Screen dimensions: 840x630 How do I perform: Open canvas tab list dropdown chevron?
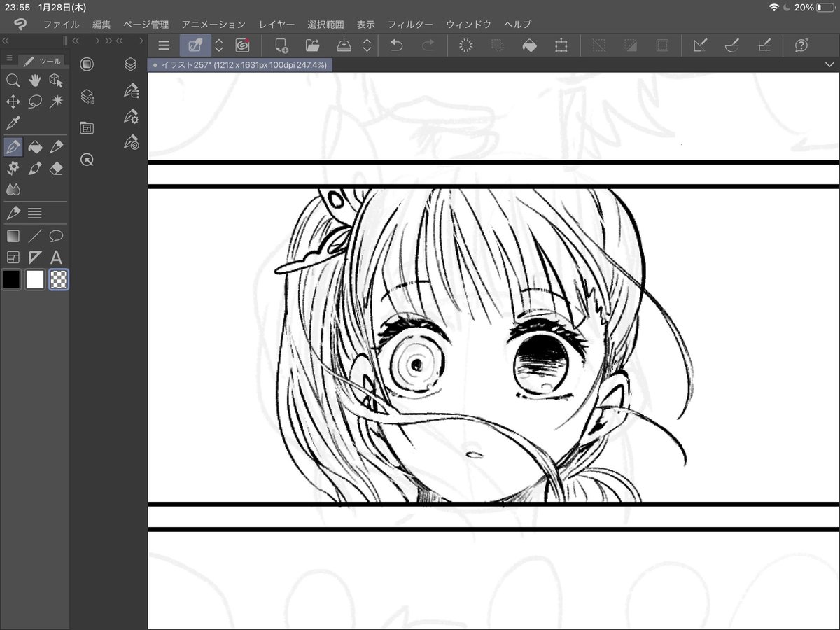(829, 64)
